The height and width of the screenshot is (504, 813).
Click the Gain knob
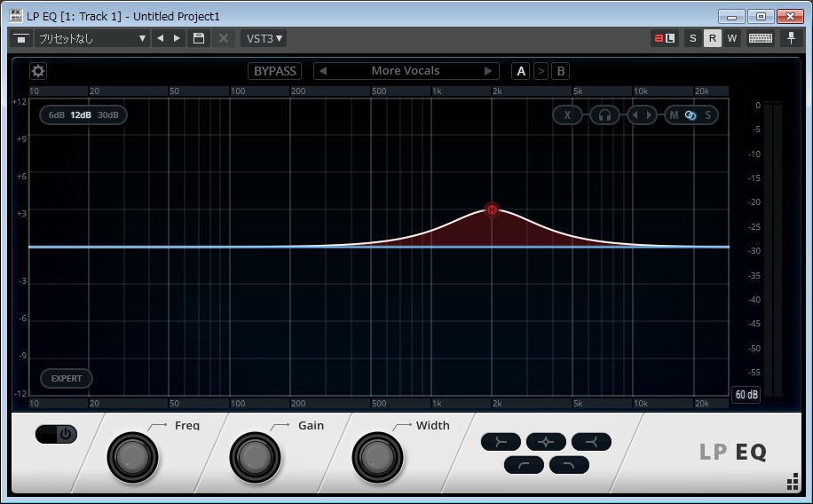tap(251, 457)
